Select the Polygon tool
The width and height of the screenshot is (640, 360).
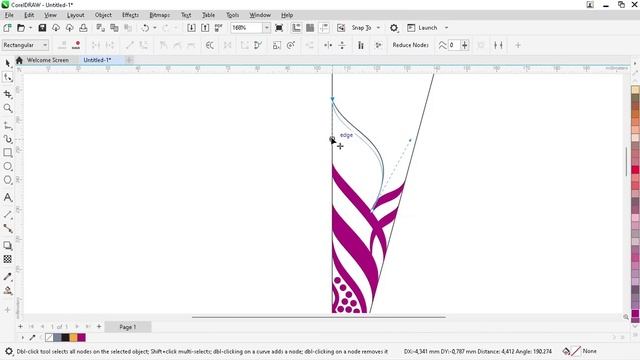[8, 180]
